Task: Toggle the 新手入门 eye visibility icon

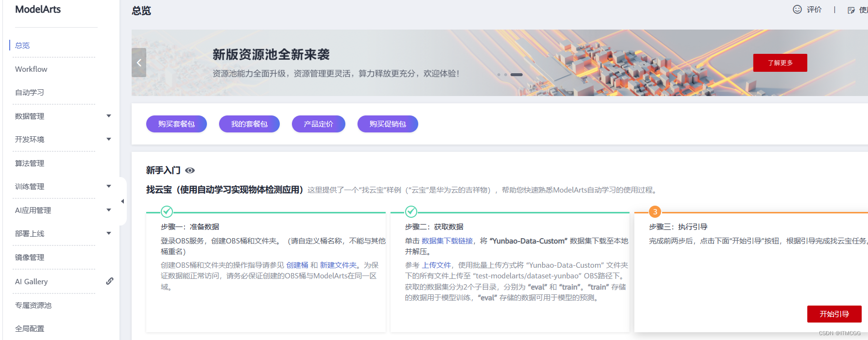Action: pos(190,170)
